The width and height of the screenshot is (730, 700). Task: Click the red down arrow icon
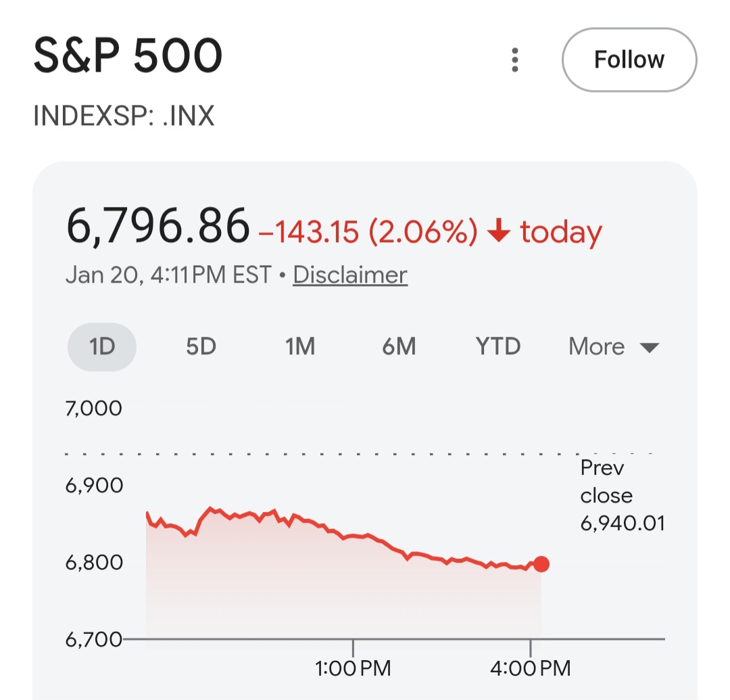[498, 233]
